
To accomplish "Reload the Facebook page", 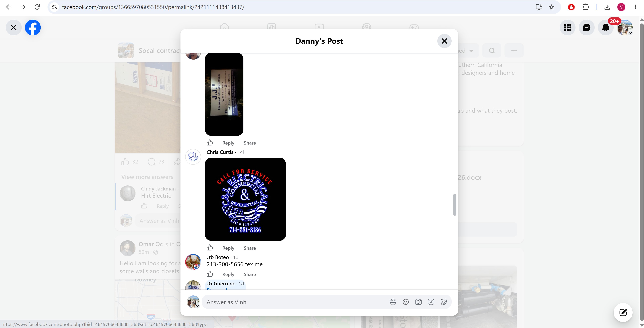I will (x=37, y=7).
